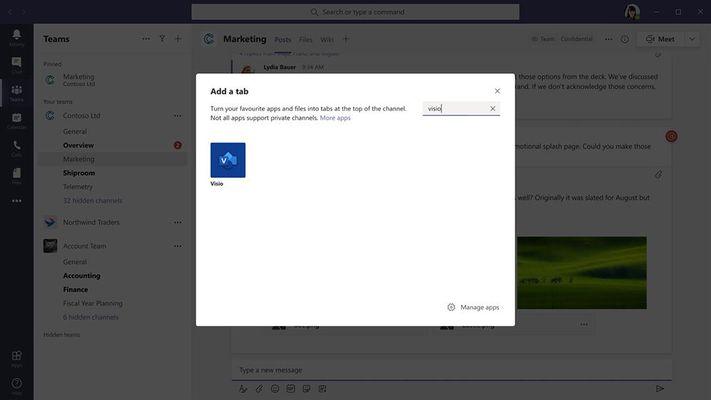Open Help in the left rail
The image size is (711, 400).
click(17, 386)
